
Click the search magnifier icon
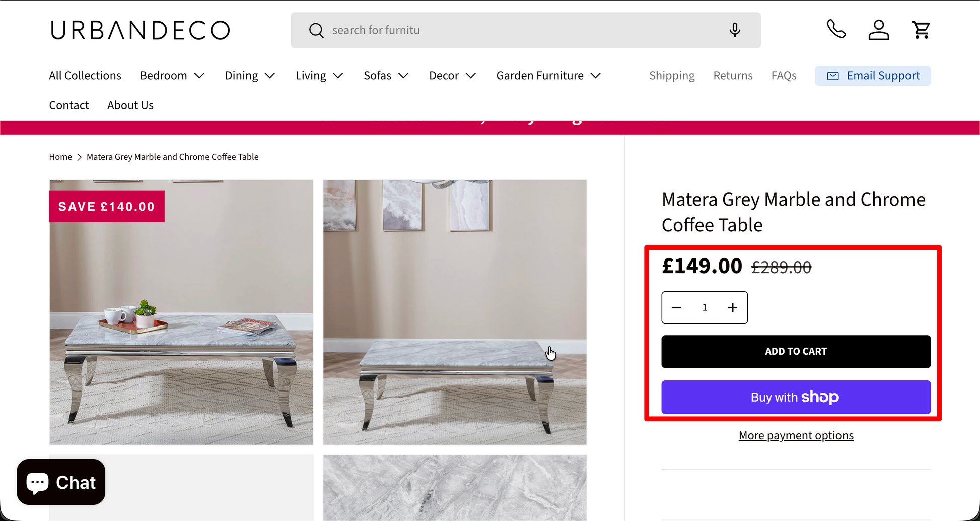coord(316,30)
